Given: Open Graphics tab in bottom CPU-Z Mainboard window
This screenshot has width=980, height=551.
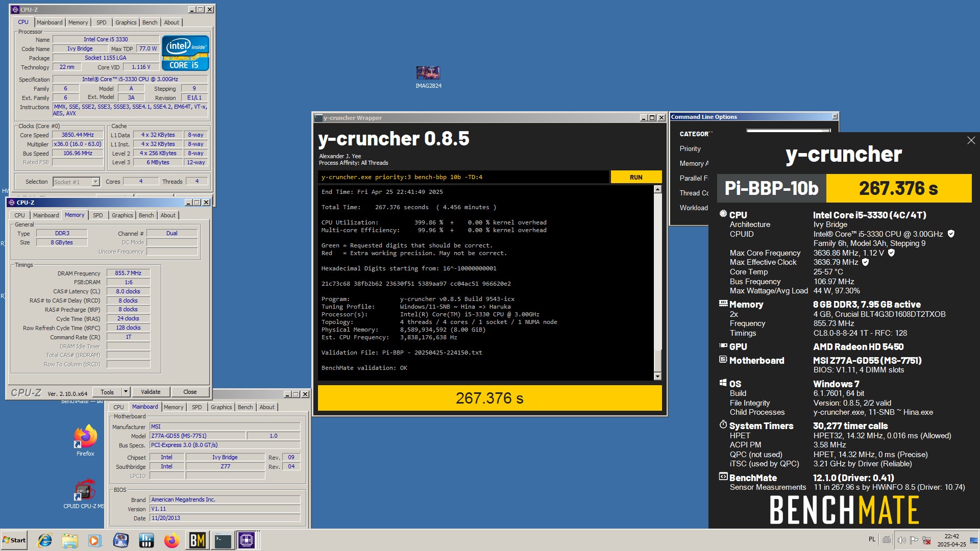Looking at the screenshot, I should pos(222,407).
